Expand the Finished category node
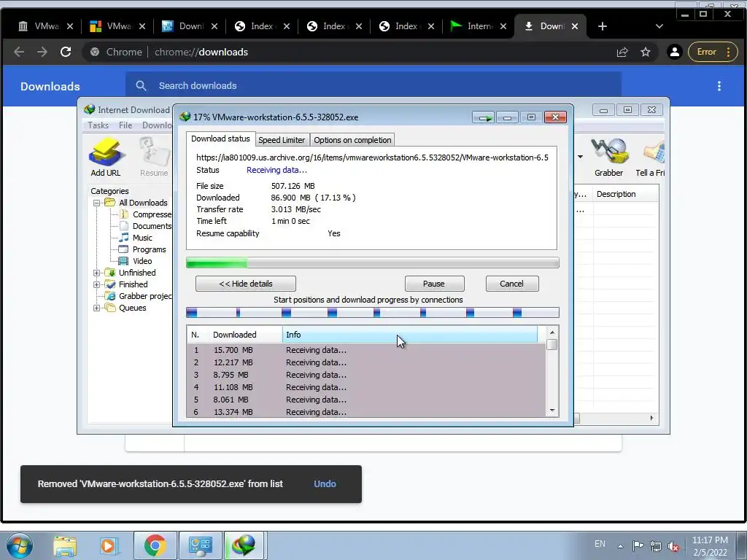This screenshot has width=747, height=560. point(97,285)
